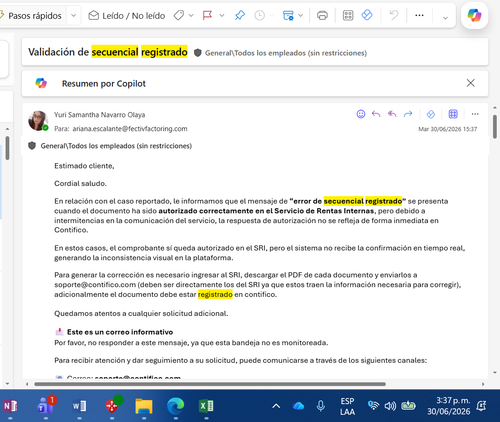Click the snooze clock icon
500x422 pixels.
[x=259, y=15]
